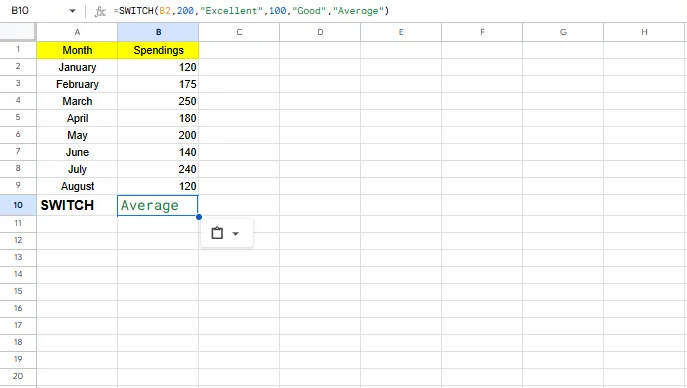Click the paste options clipboard icon

point(217,233)
